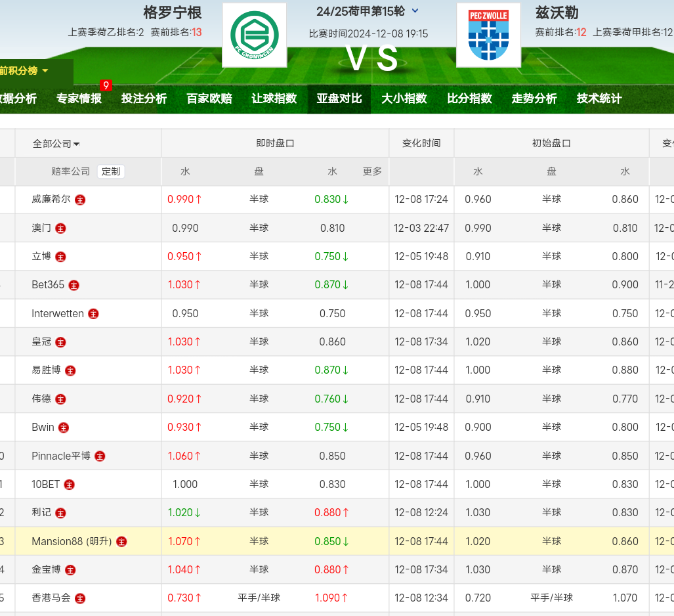Click the red 主 icon beside 金宝博
The width and height of the screenshot is (674, 616).
click(70, 571)
